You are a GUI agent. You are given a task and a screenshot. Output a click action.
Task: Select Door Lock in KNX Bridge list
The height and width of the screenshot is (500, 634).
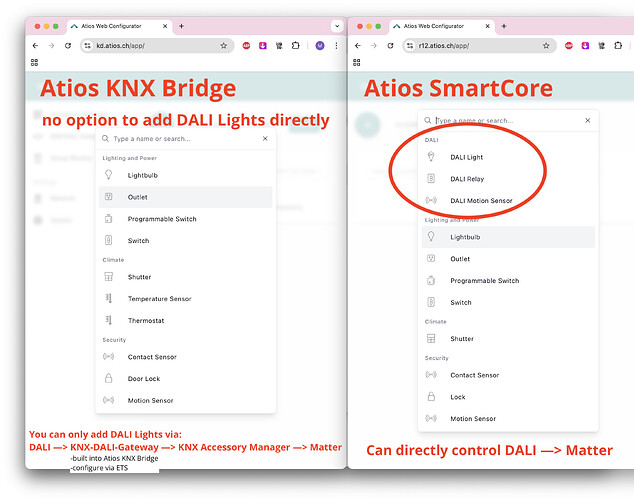(186, 379)
